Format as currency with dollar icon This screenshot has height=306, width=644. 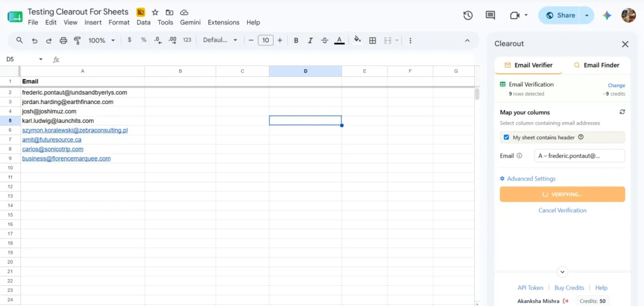click(130, 40)
